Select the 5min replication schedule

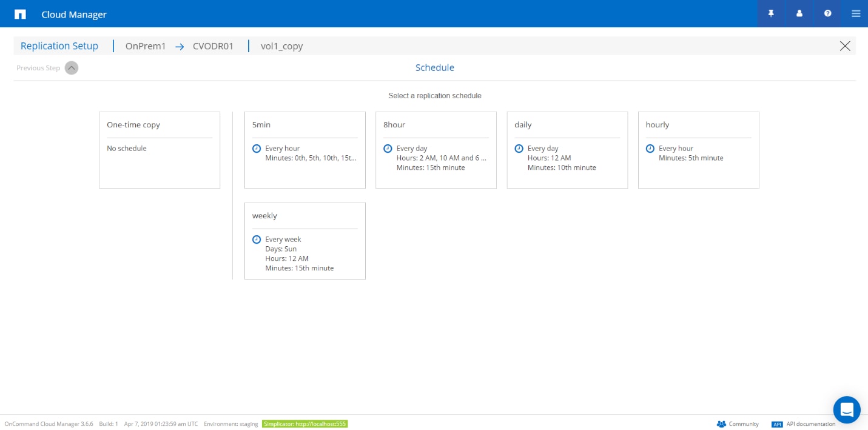(304, 150)
